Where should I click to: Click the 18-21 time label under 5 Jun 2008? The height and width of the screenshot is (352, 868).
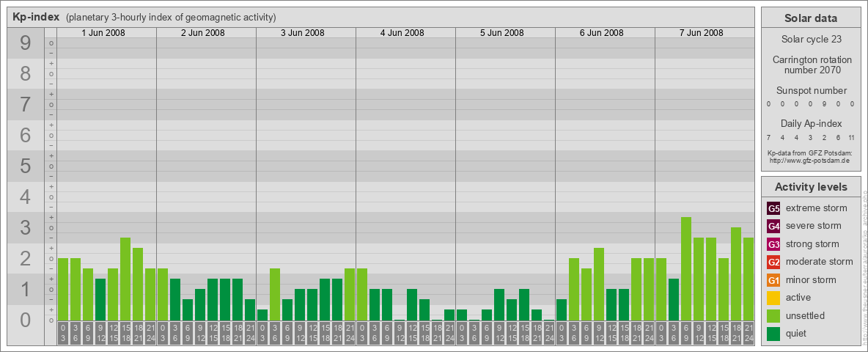tap(537, 333)
